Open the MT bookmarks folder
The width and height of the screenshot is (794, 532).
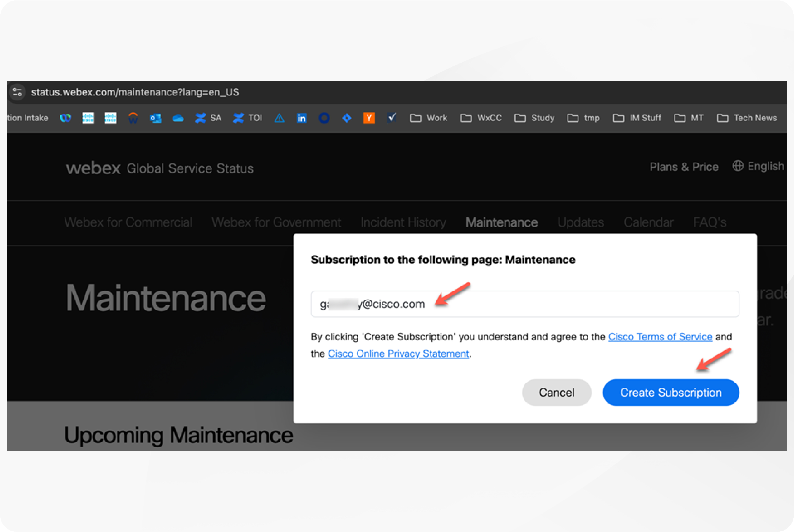pos(688,118)
